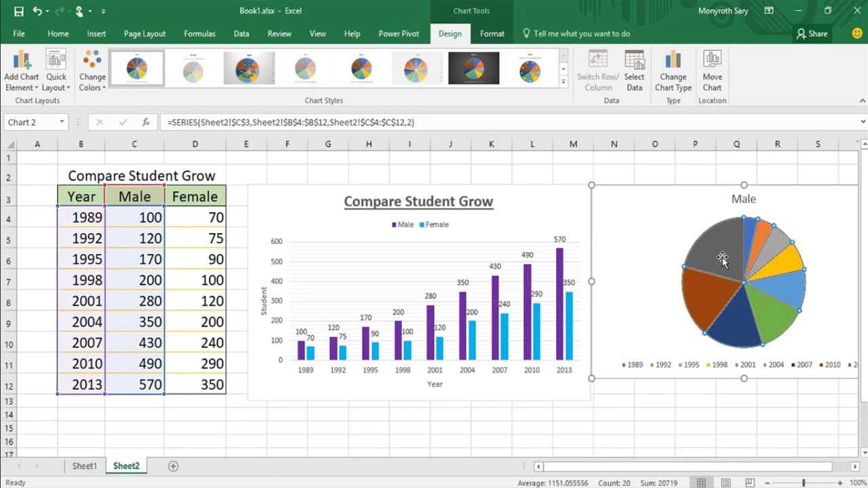The width and height of the screenshot is (868, 488).
Task: Expand the formula bar
Action: pyautogui.click(x=863, y=122)
